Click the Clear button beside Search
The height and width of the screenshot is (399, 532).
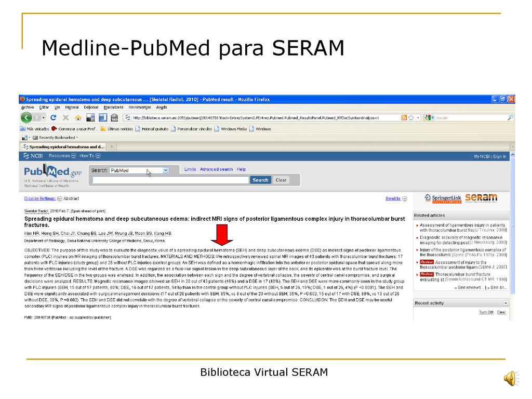[x=281, y=180]
